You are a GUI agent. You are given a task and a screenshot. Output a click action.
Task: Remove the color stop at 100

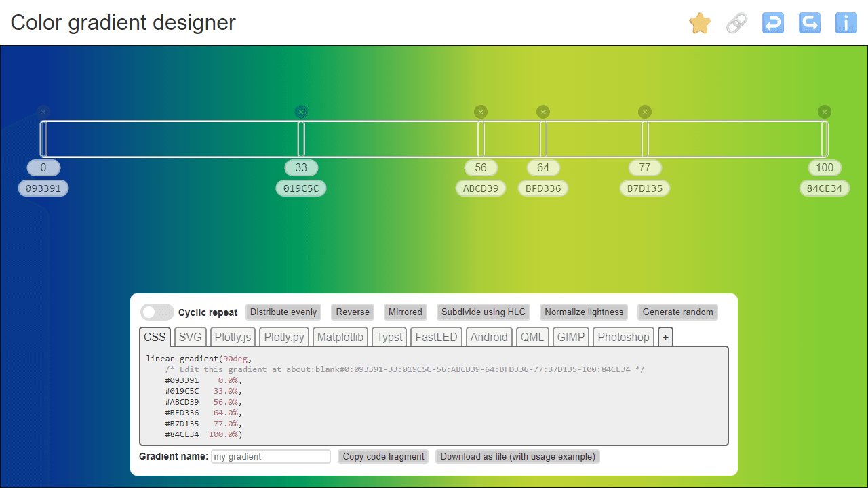825,112
